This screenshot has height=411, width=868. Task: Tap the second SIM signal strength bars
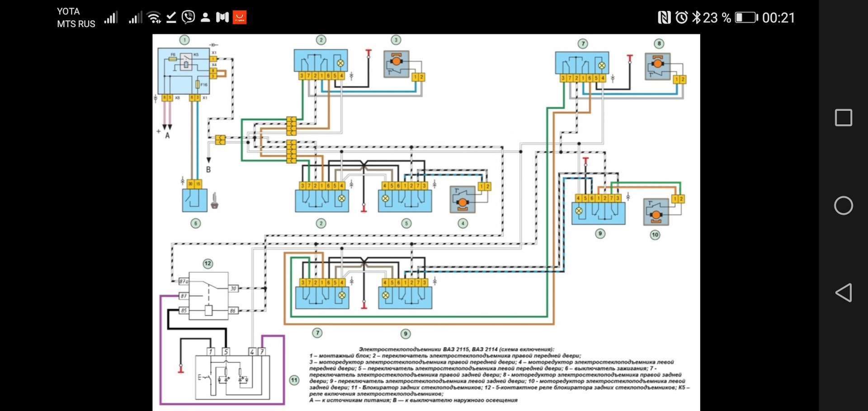tap(135, 18)
